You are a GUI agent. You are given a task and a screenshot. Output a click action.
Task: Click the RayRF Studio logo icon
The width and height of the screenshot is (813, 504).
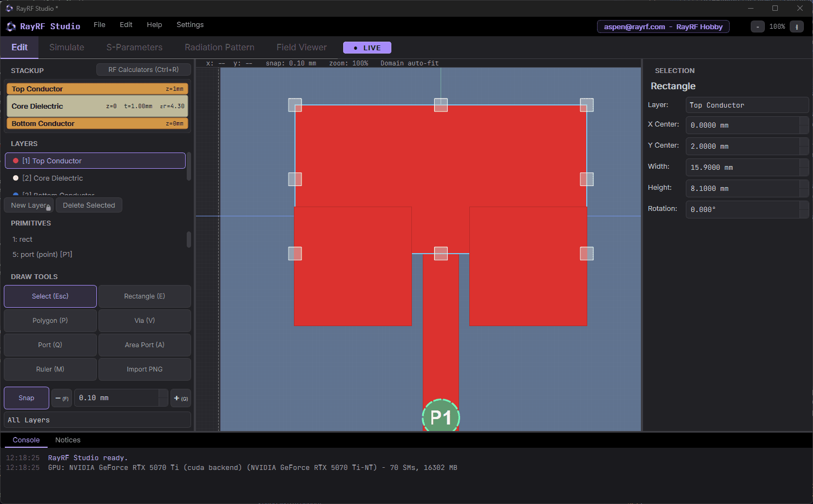[11, 26]
